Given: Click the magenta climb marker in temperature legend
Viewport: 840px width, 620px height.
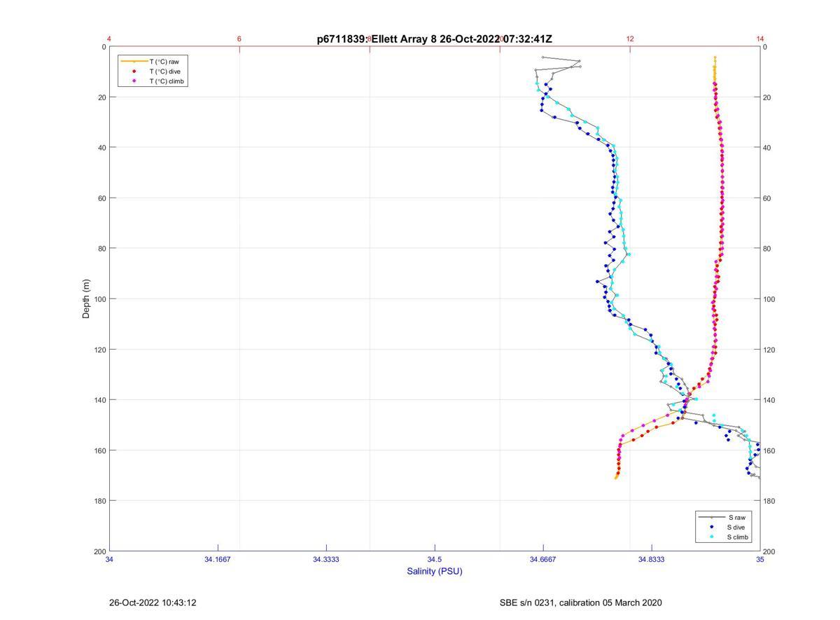Looking at the screenshot, I should tap(134, 81).
